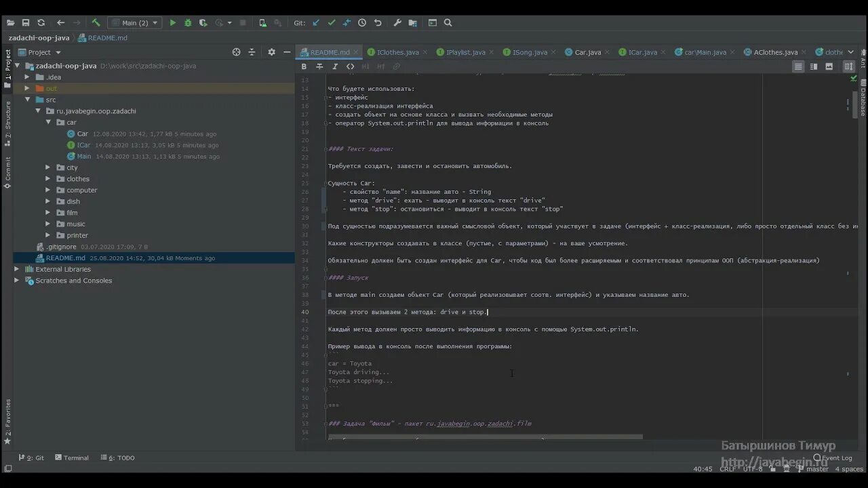Image resolution: width=868 pixels, height=488 pixels.
Task: Show hidden editor tabs chevron
Action: (851, 52)
